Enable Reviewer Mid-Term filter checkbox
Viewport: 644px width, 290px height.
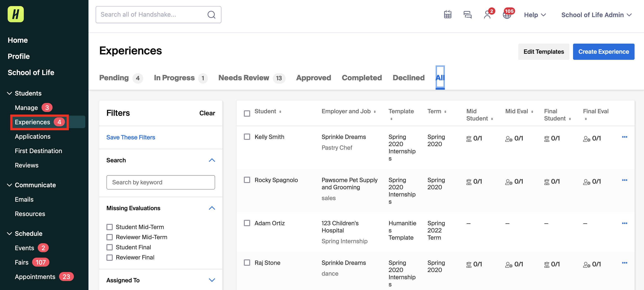point(110,237)
